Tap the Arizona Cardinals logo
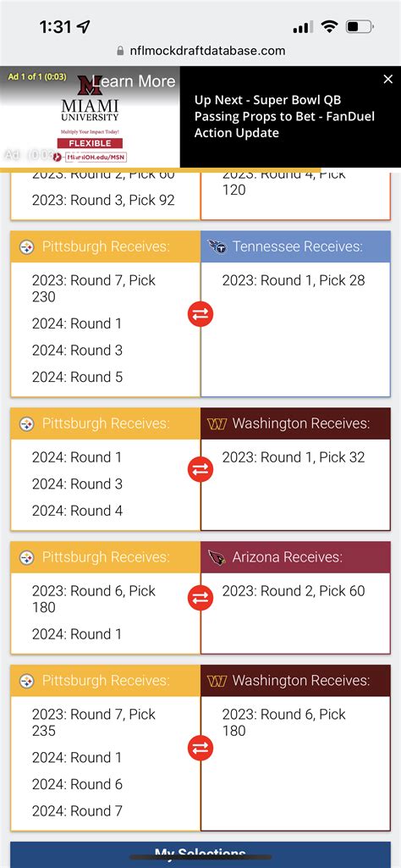The image size is (401, 868). tap(217, 557)
